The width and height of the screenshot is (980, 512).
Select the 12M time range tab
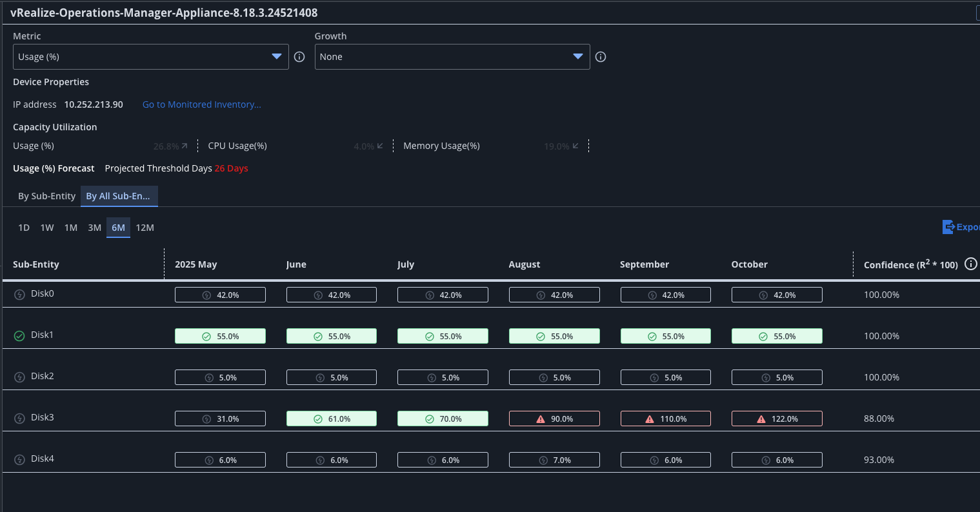tap(145, 228)
